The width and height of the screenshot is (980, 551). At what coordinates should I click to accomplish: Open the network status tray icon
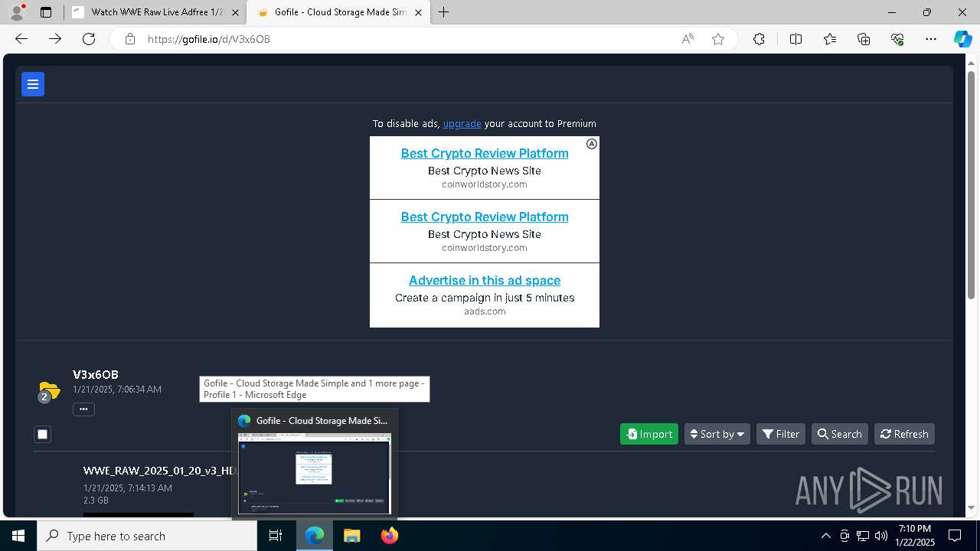point(863,536)
